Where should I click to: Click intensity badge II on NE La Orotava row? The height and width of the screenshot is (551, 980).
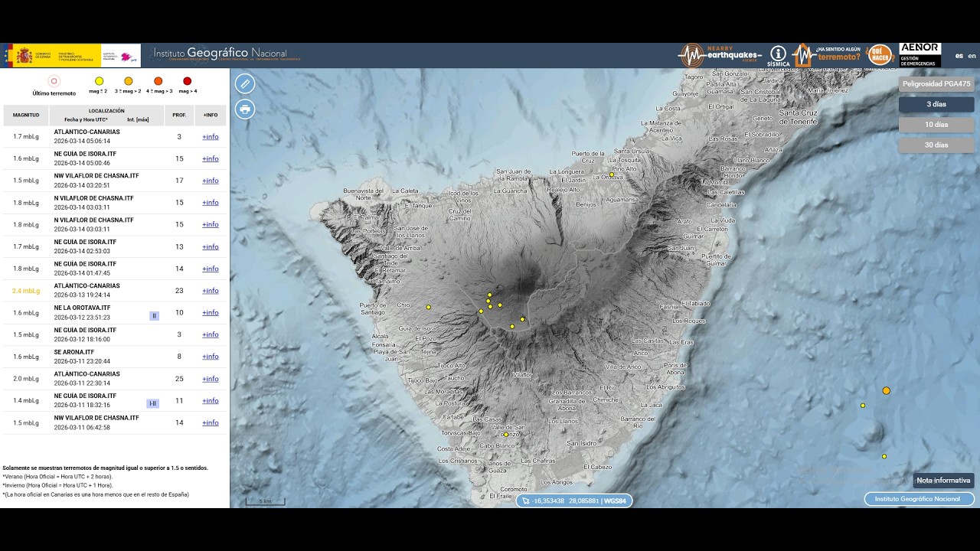(154, 316)
